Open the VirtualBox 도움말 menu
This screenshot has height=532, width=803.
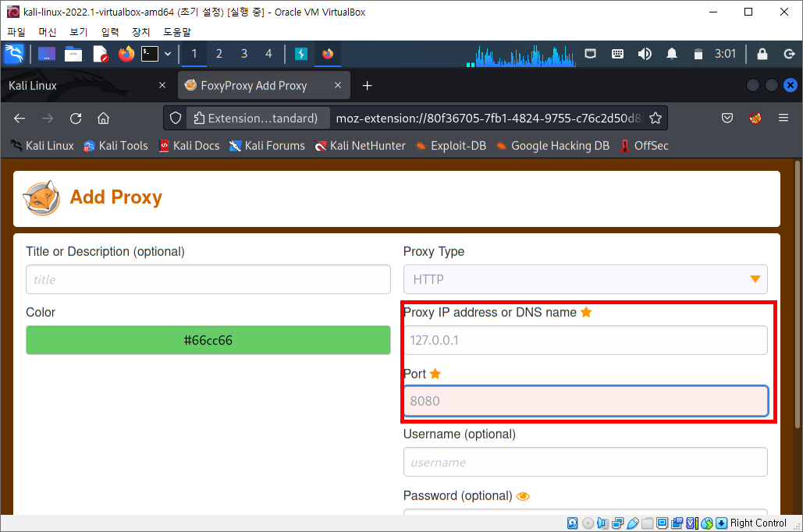(x=176, y=32)
